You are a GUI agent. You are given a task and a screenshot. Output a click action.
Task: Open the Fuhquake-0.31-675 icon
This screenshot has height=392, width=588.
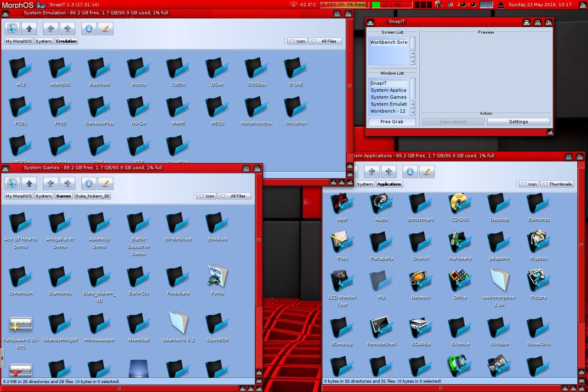pos(21,324)
